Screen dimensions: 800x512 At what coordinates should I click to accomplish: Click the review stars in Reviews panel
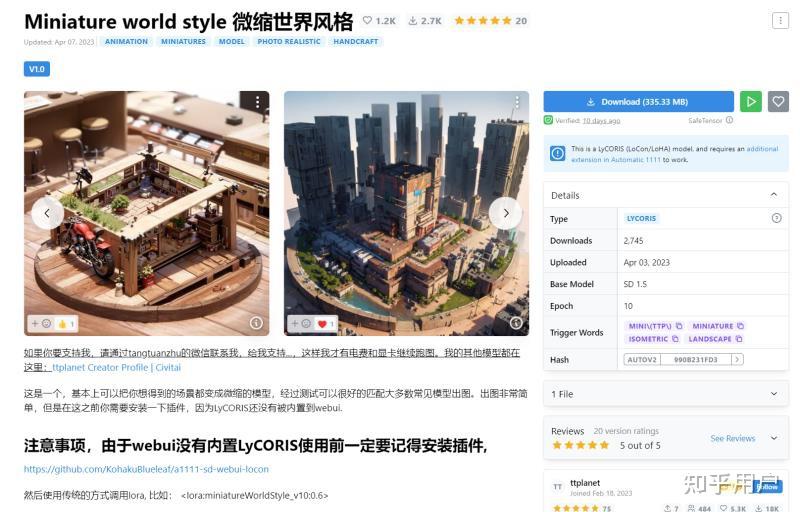[581, 445]
